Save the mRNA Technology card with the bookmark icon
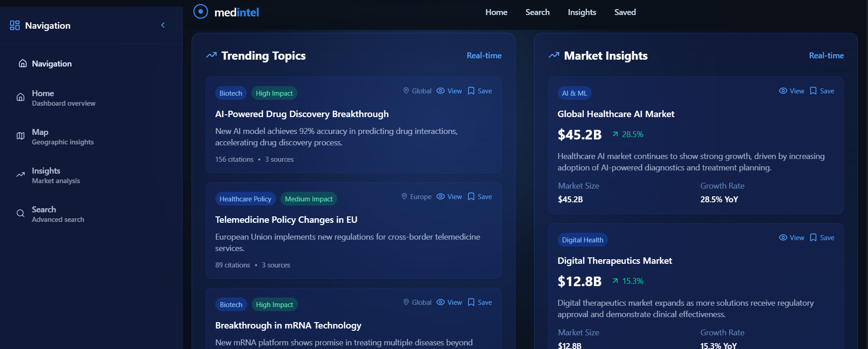This screenshot has height=349, width=868. pyautogui.click(x=471, y=302)
